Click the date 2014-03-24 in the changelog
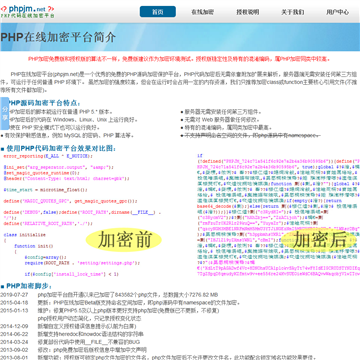 (x=14, y=342)
